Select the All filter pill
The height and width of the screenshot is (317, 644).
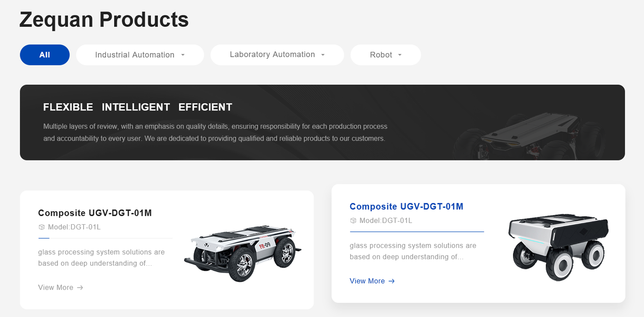pyautogui.click(x=45, y=55)
